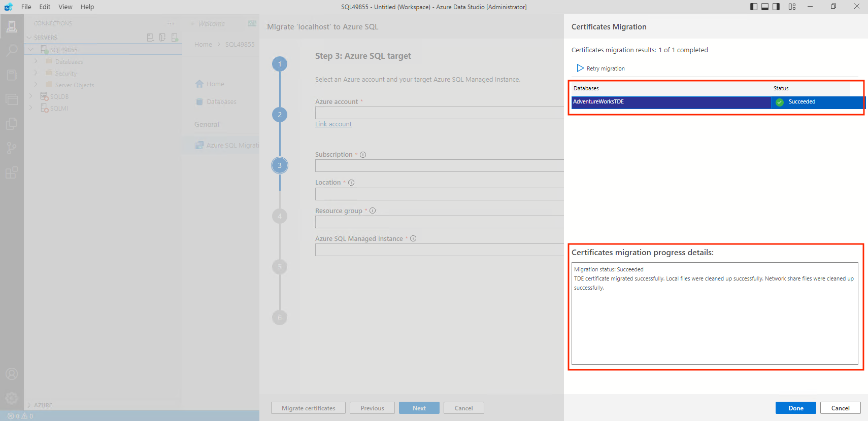Click Cancel in Certificates Migration panel
Screen dimensions: 868x421
840,408
